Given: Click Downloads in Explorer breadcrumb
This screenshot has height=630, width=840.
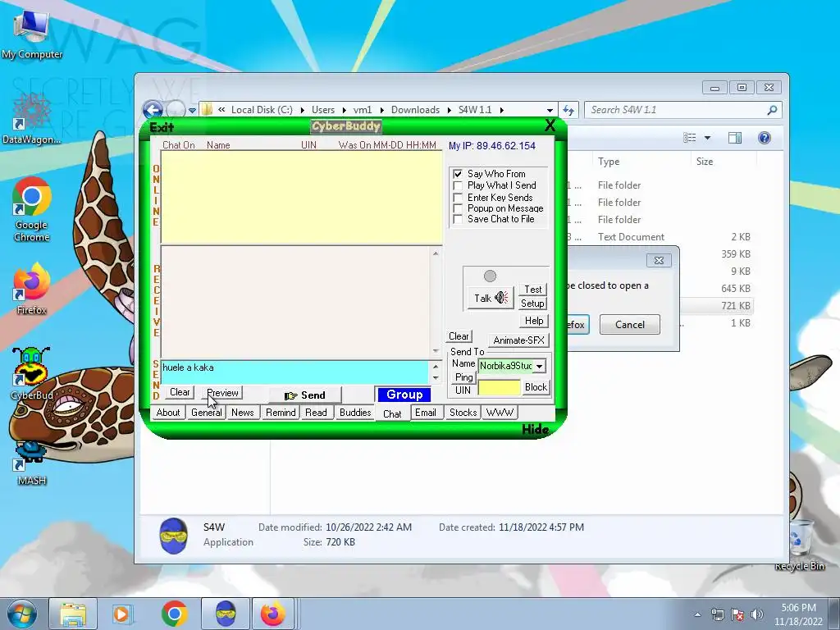Looking at the screenshot, I should [415, 110].
